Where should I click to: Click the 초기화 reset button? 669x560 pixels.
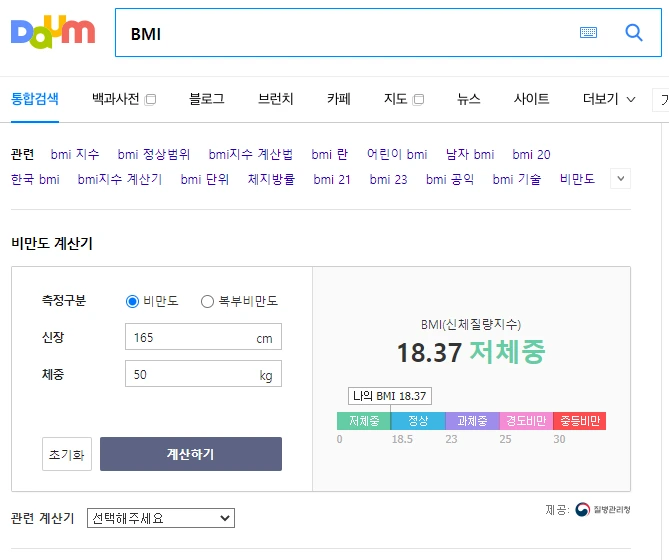click(x=67, y=454)
